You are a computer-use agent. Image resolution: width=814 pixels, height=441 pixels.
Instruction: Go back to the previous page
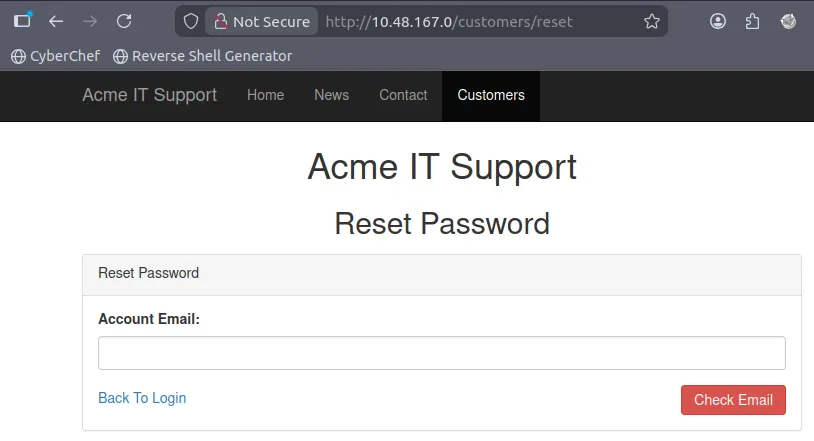pyautogui.click(x=56, y=21)
